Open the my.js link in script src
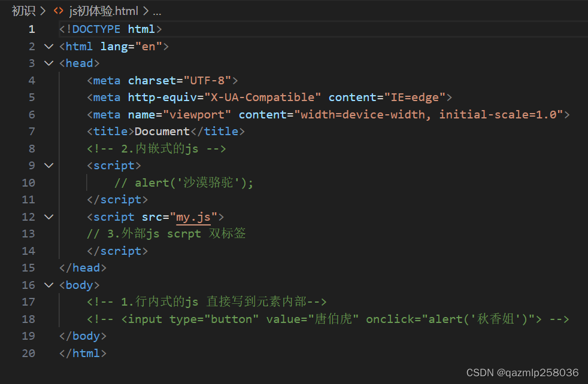Image resolution: width=588 pixels, height=384 pixels. pos(193,217)
